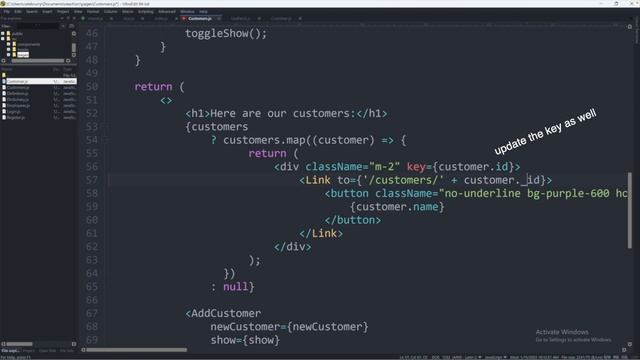
Task: Select the hooks folder in tree
Action: pyautogui.click(x=23, y=49)
